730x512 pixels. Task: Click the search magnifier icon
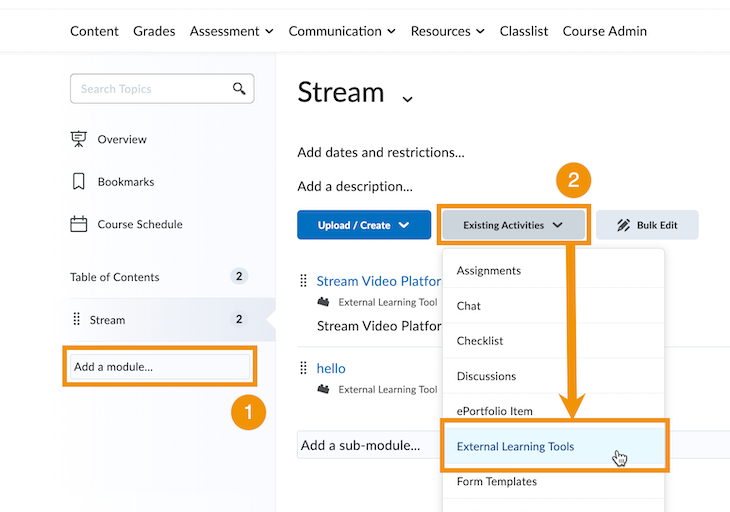tap(239, 89)
